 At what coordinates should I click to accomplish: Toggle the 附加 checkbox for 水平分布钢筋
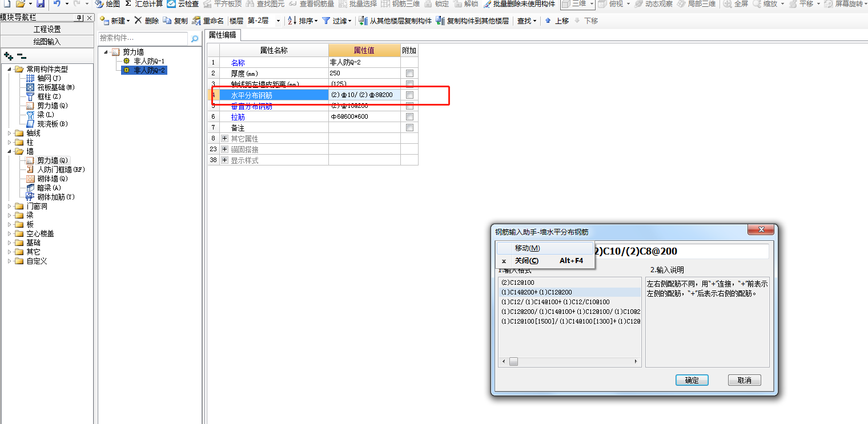click(x=409, y=95)
